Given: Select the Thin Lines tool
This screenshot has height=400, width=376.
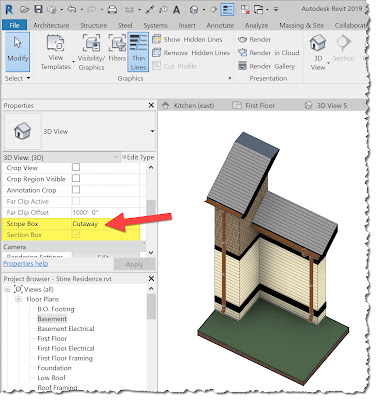Looking at the screenshot, I should coord(138,52).
